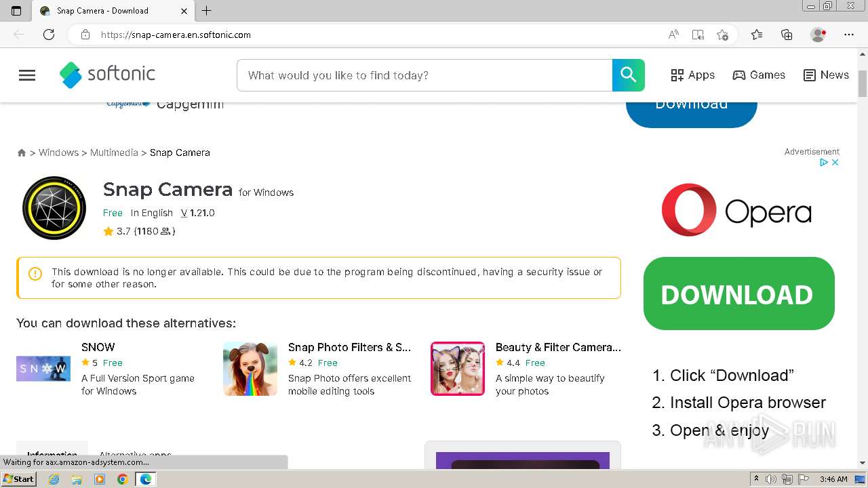
Task: Open the Games section
Action: tap(759, 75)
